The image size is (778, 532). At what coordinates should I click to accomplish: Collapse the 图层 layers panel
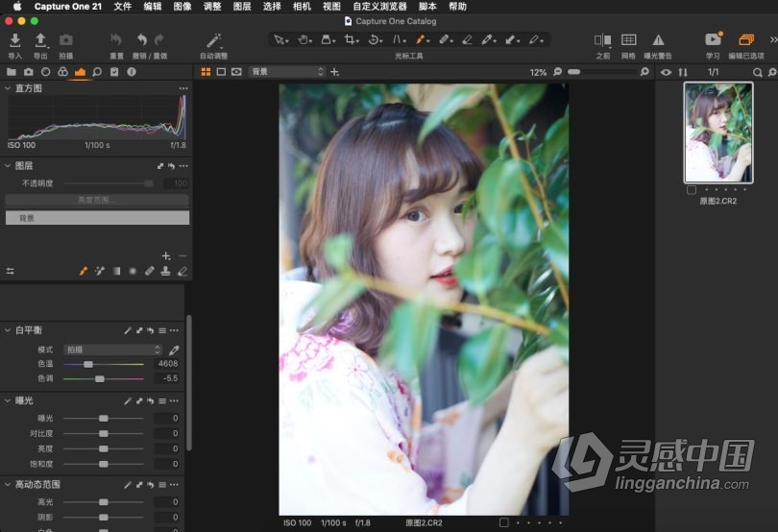(x=8, y=166)
